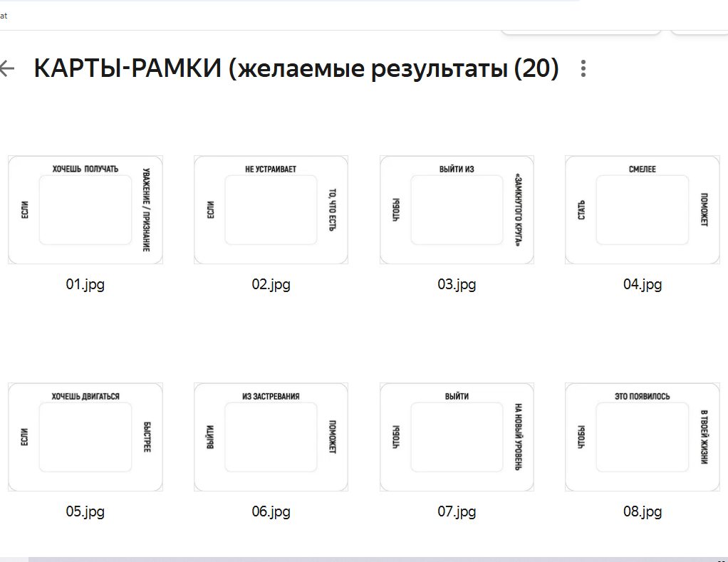Click the 07.jpg file name
The image size is (728, 562).
(x=457, y=512)
